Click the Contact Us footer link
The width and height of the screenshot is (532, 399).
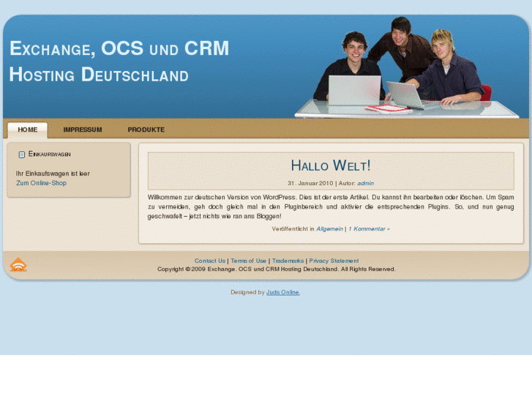click(x=210, y=261)
